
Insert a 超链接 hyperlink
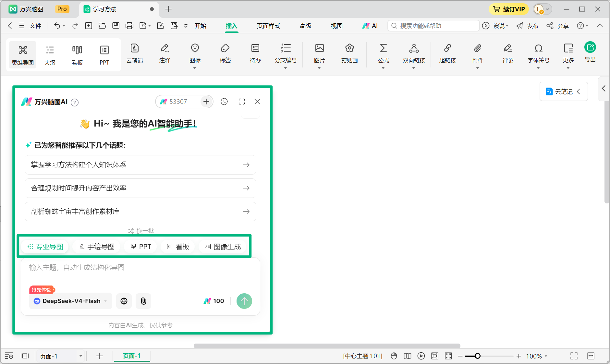(447, 54)
